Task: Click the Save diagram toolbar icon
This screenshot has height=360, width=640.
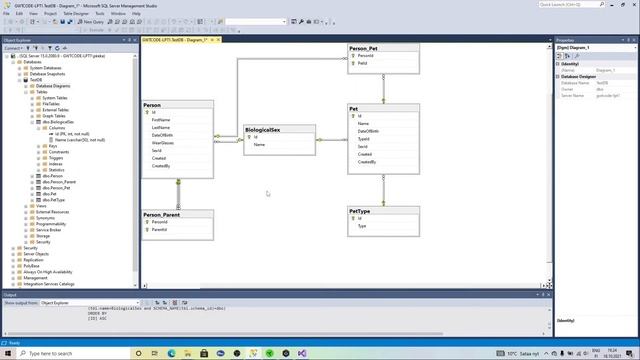Action: [62, 22]
